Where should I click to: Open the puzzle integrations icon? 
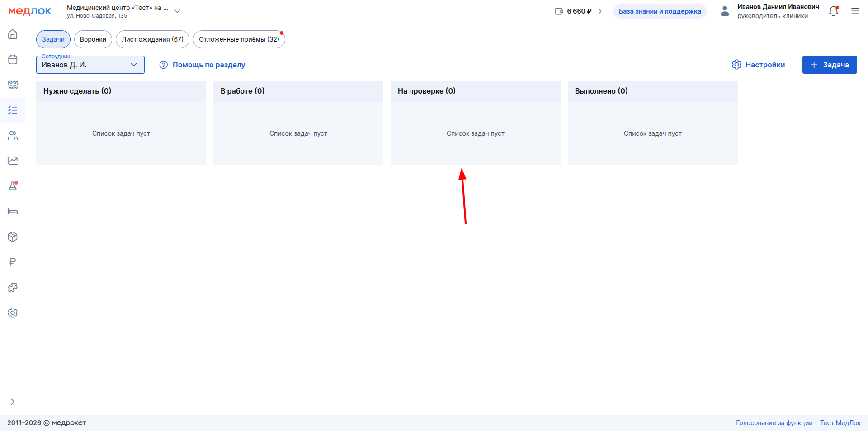[13, 288]
